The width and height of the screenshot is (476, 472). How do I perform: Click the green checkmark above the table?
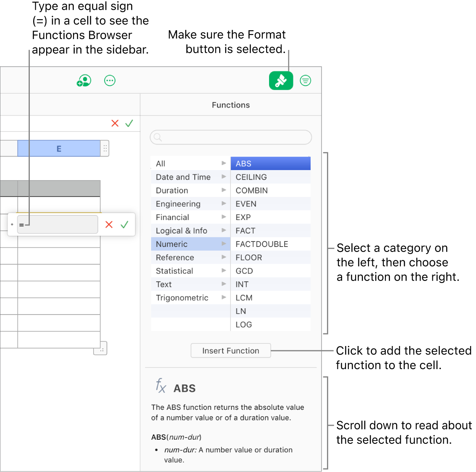coord(129,123)
